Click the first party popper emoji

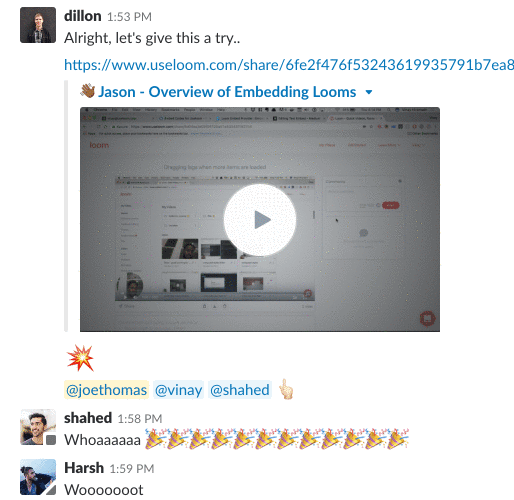(x=156, y=439)
